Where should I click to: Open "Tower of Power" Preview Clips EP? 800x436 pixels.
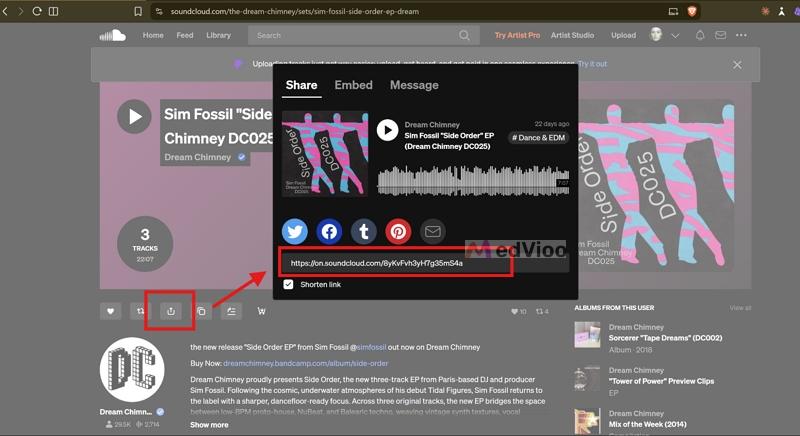click(x=661, y=381)
